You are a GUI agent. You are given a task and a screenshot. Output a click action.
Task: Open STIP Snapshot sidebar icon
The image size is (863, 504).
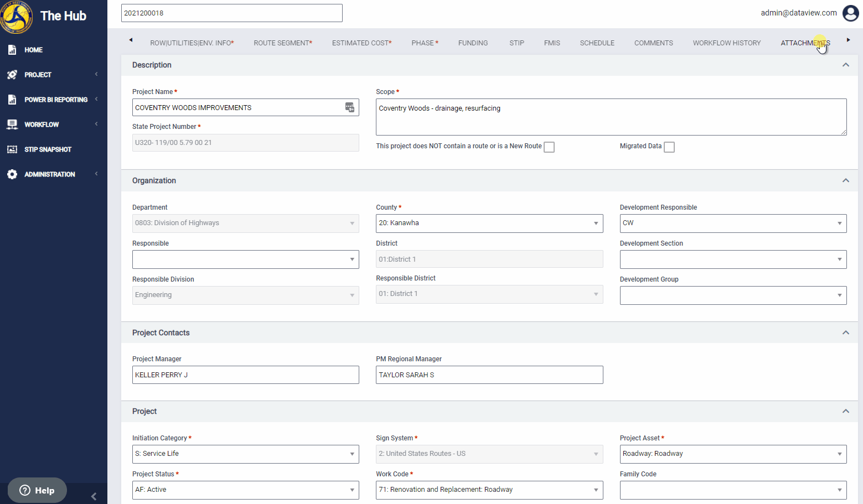pyautogui.click(x=12, y=149)
